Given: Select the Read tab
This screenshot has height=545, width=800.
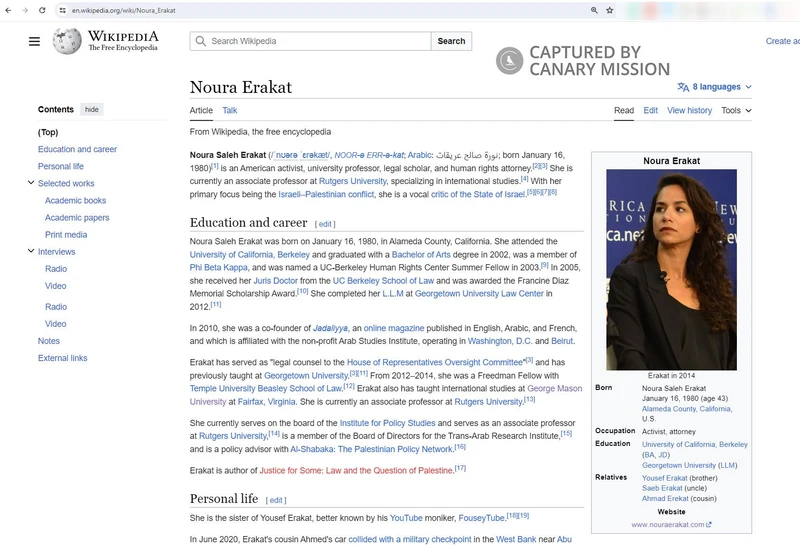Looking at the screenshot, I should pos(624,110).
